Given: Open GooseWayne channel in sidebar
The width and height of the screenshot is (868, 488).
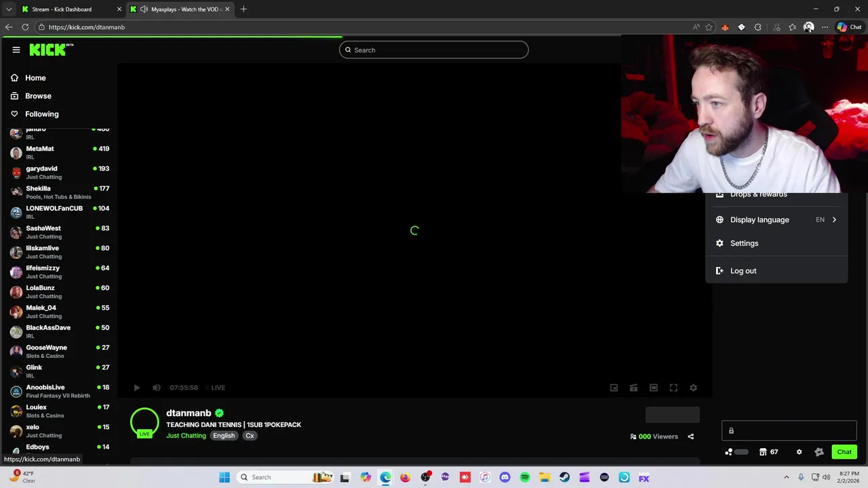Looking at the screenshot, I should click(60, 351).
